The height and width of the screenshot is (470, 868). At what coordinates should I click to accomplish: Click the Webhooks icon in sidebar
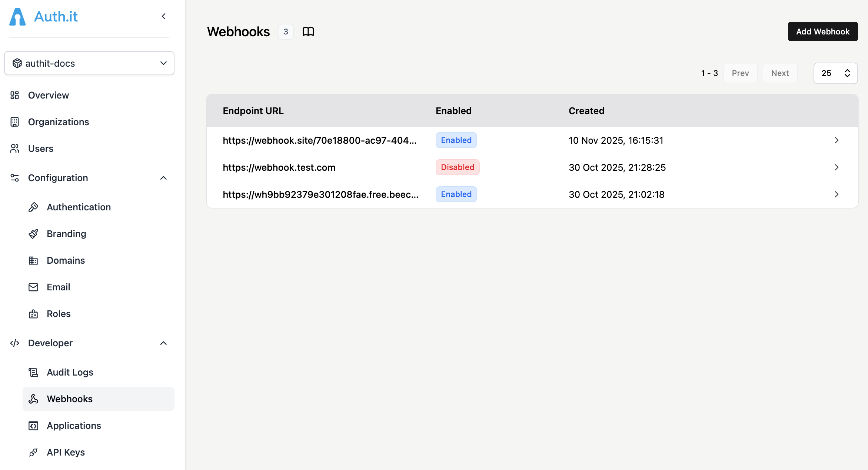(34, 399)
